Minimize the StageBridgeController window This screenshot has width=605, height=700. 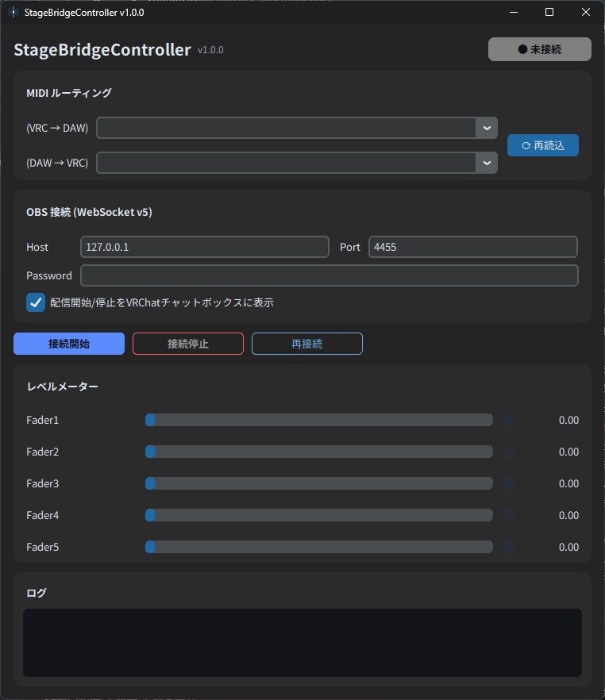click(x=514, y=12)
